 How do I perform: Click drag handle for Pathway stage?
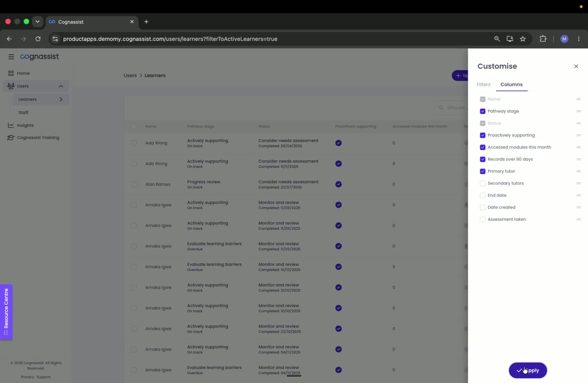[578, 111]
